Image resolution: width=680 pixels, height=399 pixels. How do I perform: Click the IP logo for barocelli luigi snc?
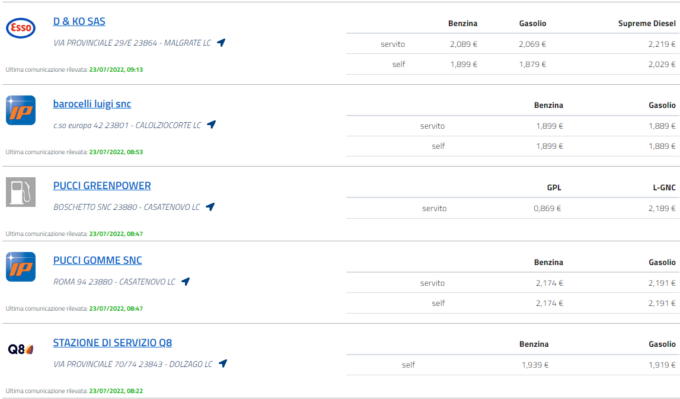click(20, 110)
